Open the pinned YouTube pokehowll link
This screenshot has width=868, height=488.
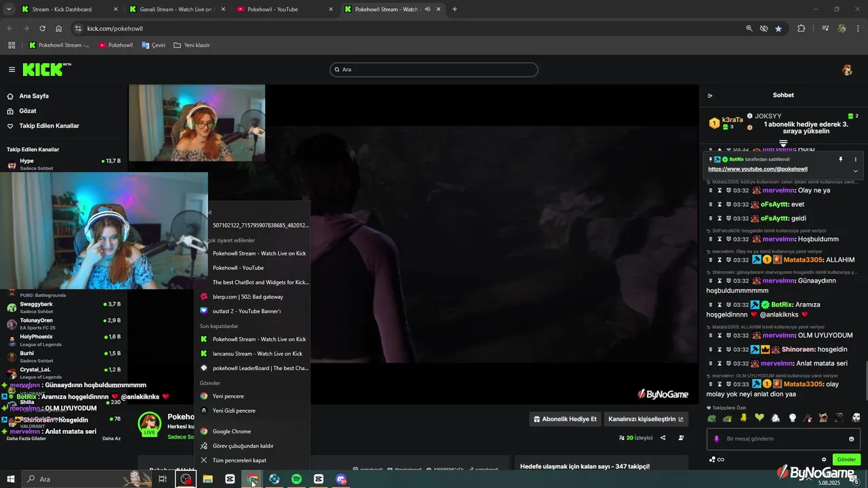click(757, 169)
